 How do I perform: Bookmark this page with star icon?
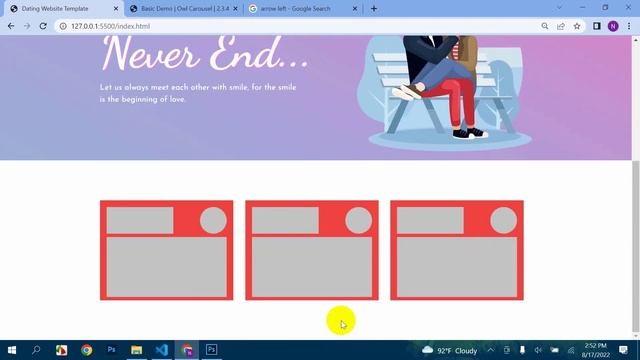(x=577, y=26)
